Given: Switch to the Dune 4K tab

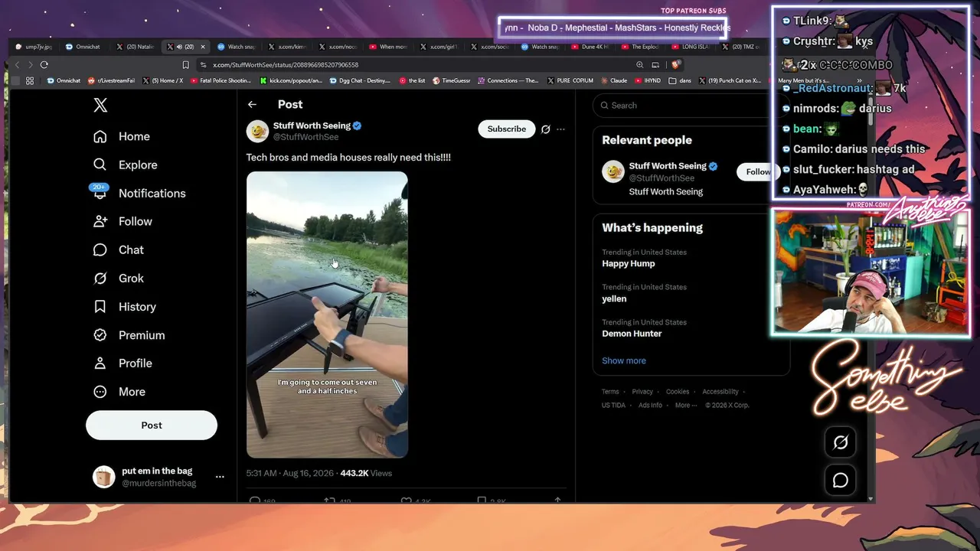Looking at the screenshot, I should pos(590,47).
